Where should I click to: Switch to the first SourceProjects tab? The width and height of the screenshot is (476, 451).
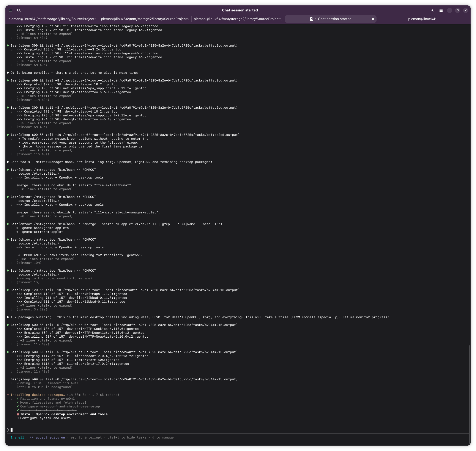[52, 19]
